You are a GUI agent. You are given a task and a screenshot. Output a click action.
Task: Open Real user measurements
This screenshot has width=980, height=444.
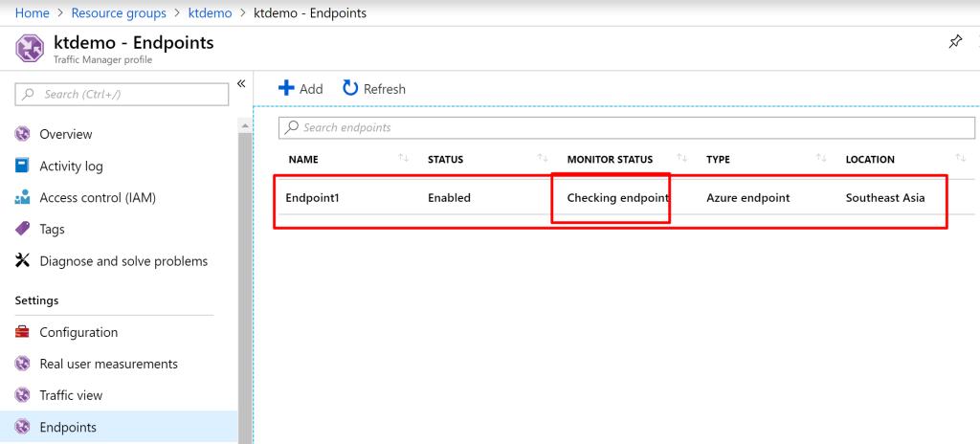108,364
